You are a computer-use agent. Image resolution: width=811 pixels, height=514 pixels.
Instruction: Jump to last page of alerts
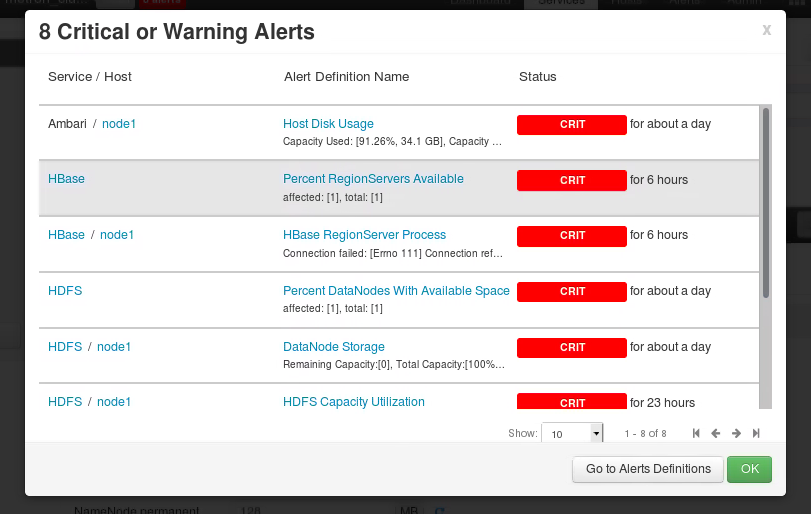pyautogui.click(x=756, y=433)
